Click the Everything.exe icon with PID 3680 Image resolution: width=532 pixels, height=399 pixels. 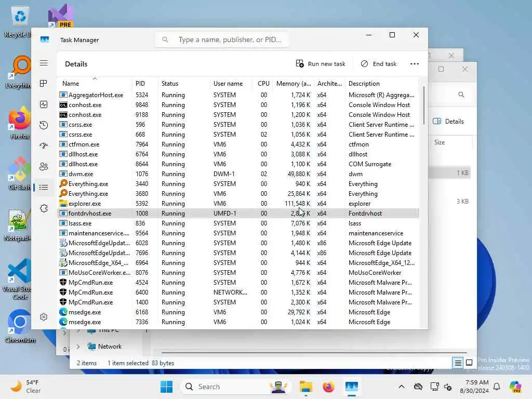tap(63, 193)
